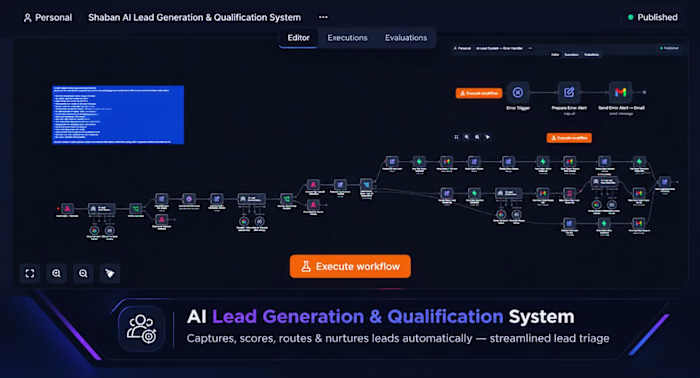The image size is (700, 378).
Task: Zoom in on the main workflow canvas
Action: [x=57, y=273]
